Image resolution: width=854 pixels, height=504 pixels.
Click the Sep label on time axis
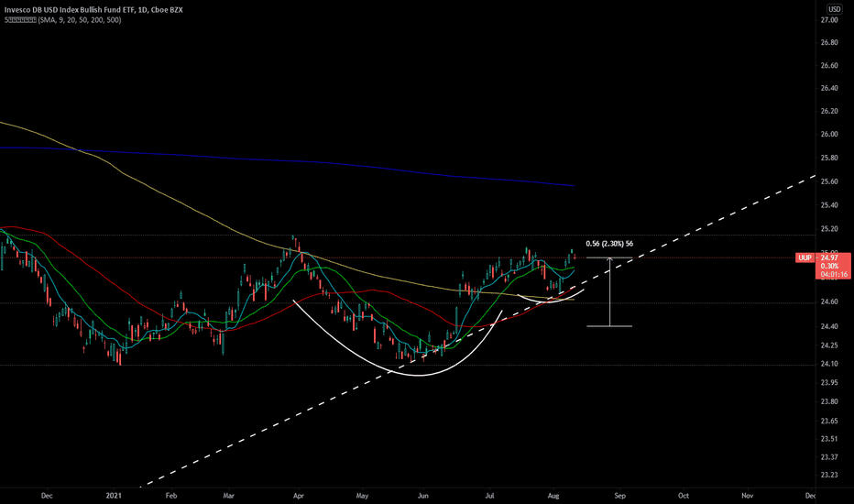[x=619, y=496]
